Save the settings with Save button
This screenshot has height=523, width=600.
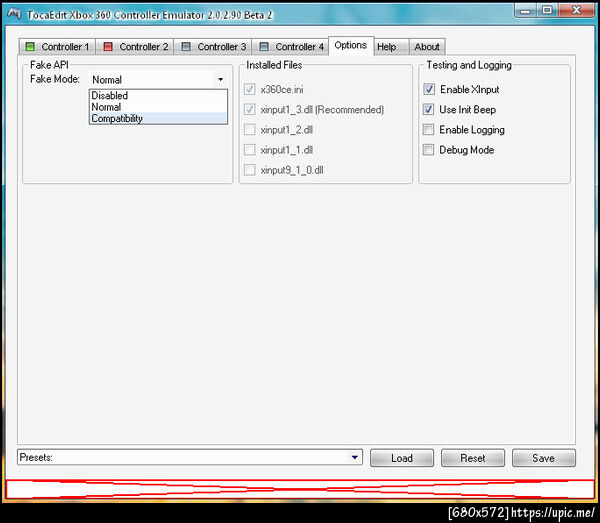coord(543,458)
